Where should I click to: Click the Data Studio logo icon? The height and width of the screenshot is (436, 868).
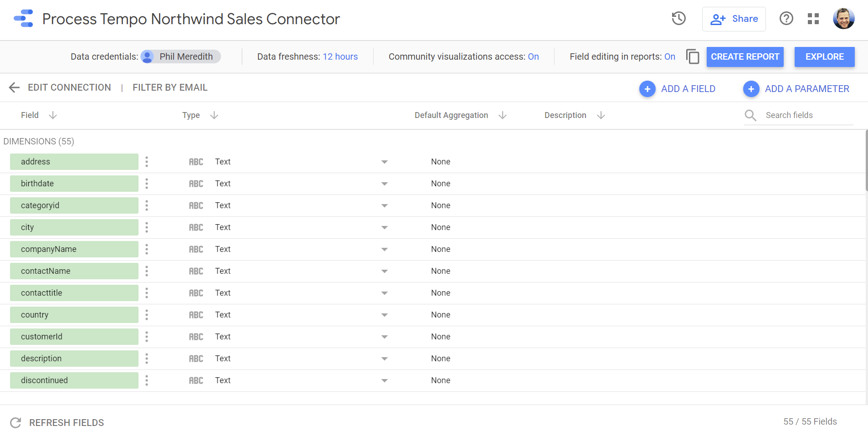23,19
